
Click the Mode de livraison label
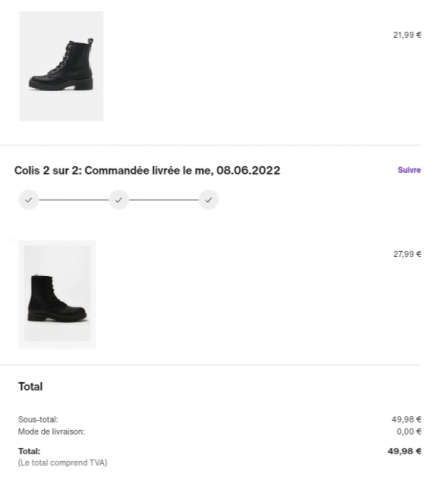pyautogui.click(x=51, y=432)
